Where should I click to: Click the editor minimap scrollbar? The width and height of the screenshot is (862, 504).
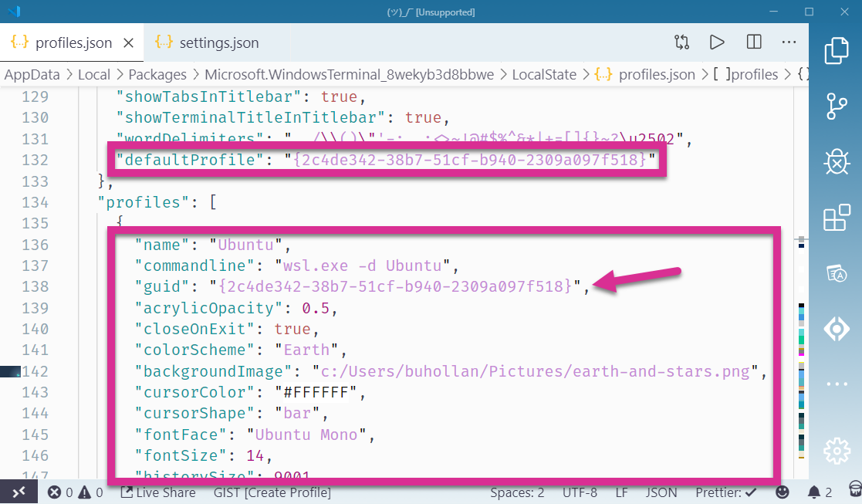pyautogui.click(x=801, y=283)
